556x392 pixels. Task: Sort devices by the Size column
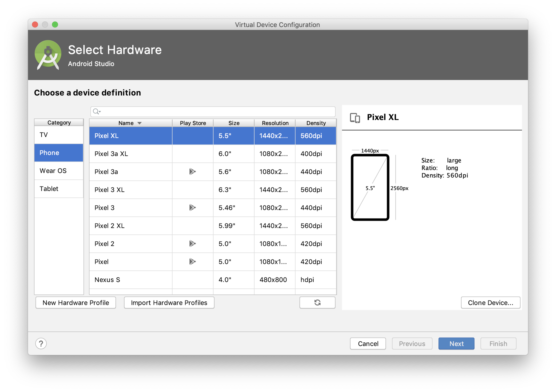234,123
